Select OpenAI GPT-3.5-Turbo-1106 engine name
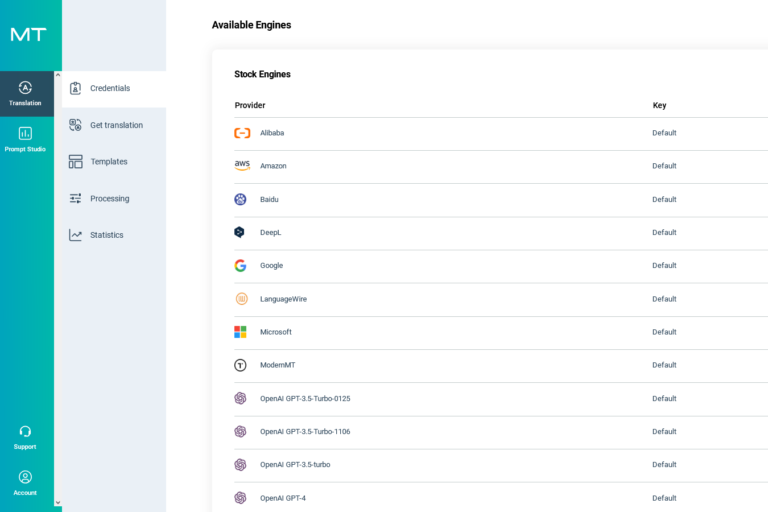Image resolution: width=768 pixels, height=512 pixels. click(x=305, y=432)
